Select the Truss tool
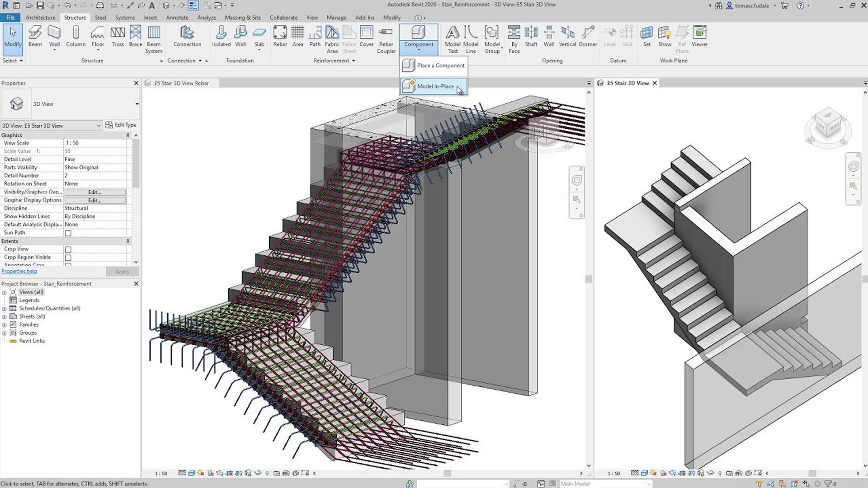This screenshot has height=488, width=868. click(118, 36)
